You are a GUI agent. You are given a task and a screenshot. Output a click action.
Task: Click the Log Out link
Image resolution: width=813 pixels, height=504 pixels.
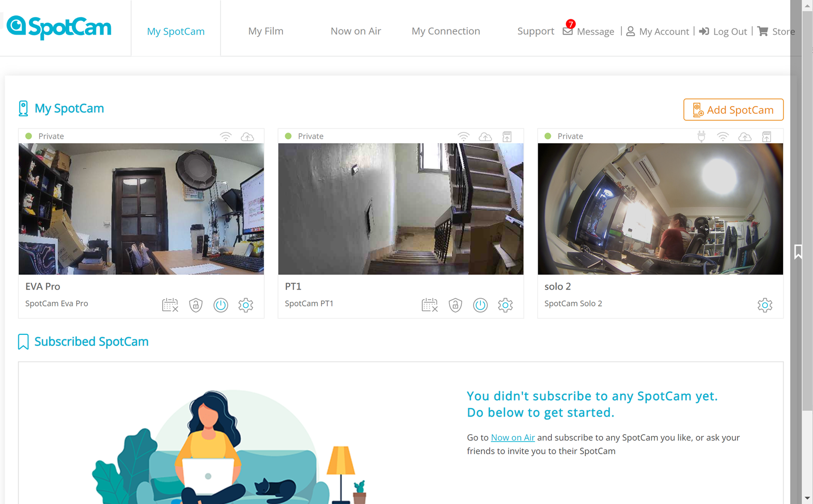click(723, 31)
